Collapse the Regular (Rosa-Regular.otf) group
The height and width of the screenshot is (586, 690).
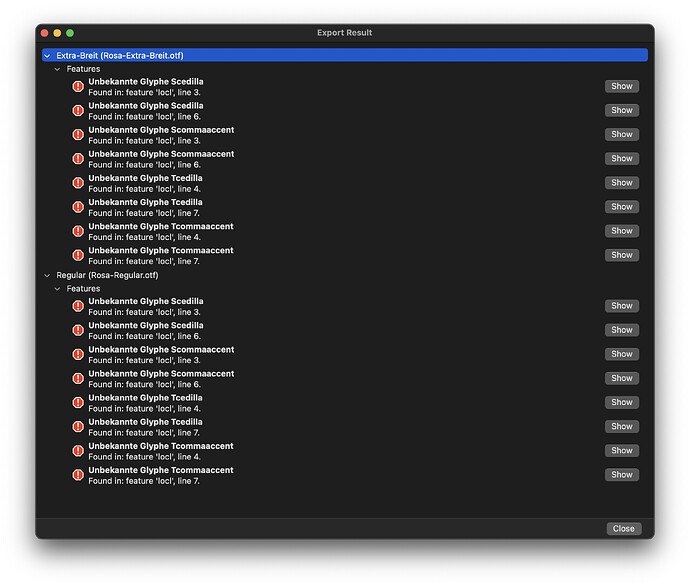[x=47, y=275]
